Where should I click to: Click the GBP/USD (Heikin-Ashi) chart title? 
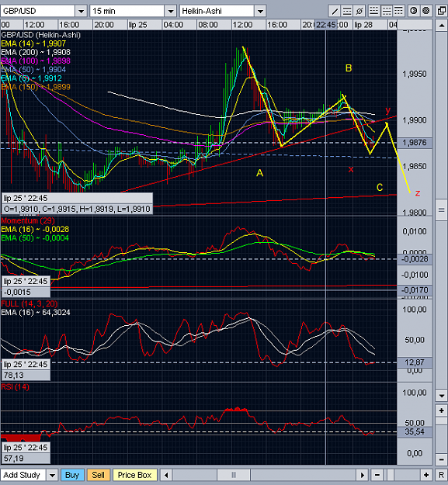point(40,35)
